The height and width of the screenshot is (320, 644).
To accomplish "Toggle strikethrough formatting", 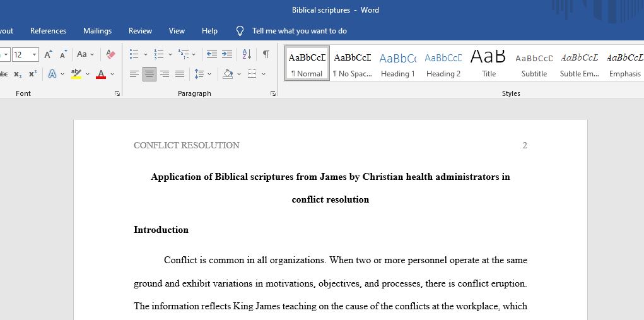I will [x=3, y=74].
